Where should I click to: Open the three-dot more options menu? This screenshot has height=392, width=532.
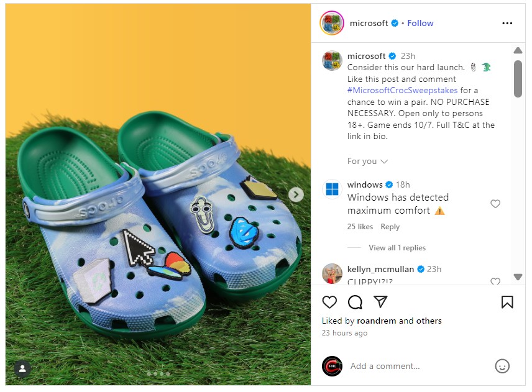tap(507, 24)
